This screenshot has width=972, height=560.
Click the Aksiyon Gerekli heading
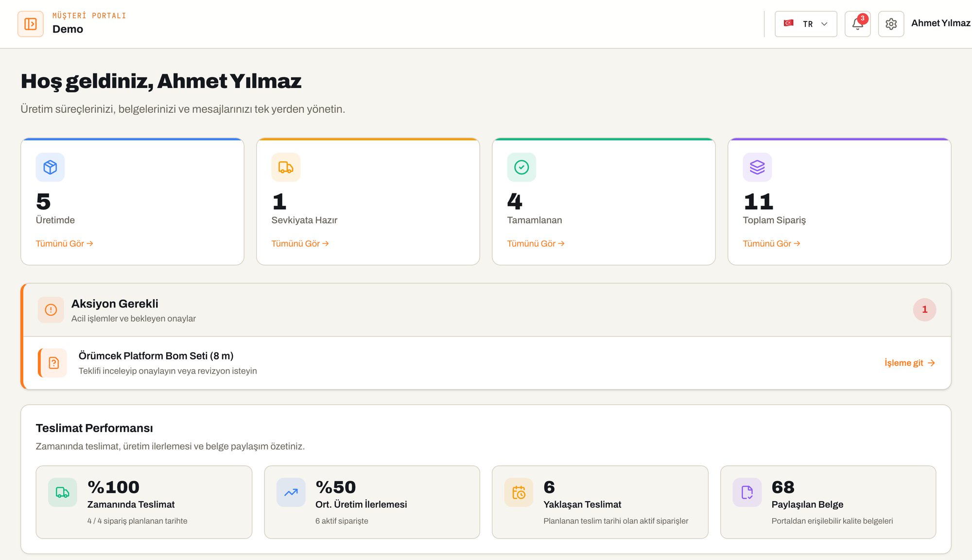115,304
